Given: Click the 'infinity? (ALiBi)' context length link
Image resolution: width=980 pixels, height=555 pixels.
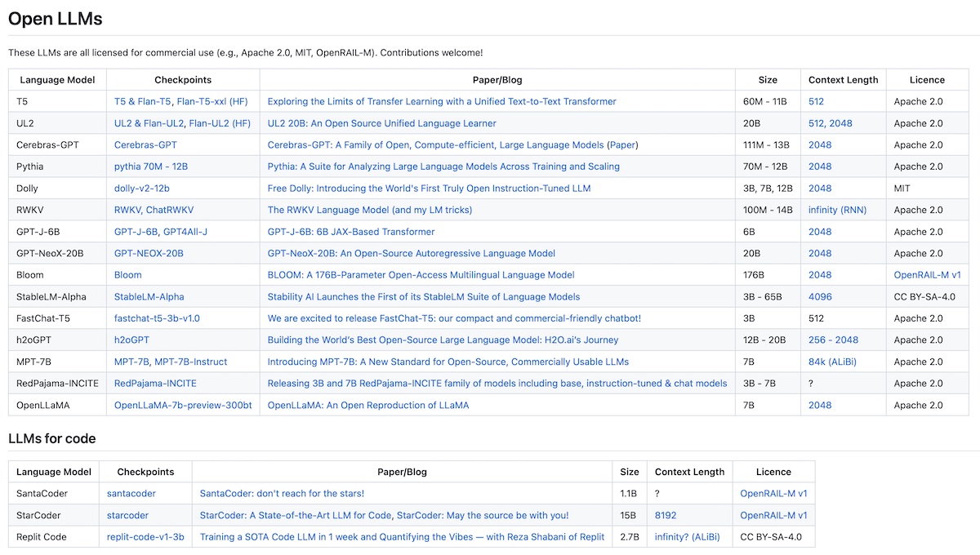Looking at the screenshot, I should coord(689,537).
